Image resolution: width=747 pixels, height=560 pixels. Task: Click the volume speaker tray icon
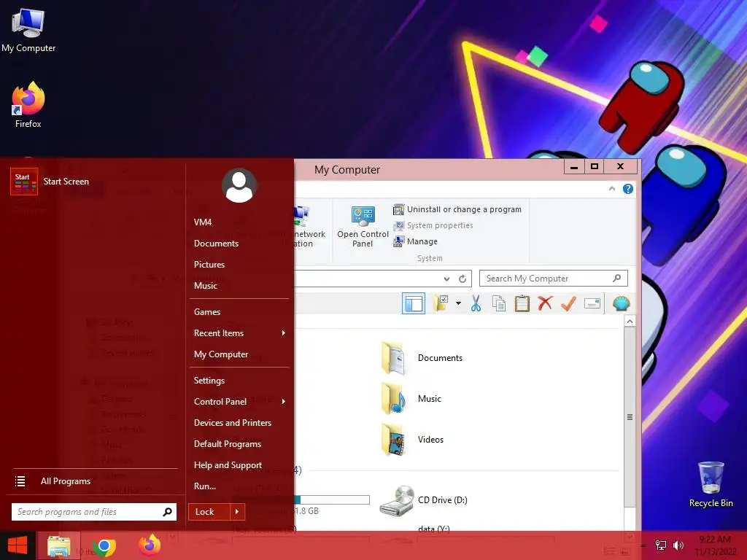(x=678, y=545)
